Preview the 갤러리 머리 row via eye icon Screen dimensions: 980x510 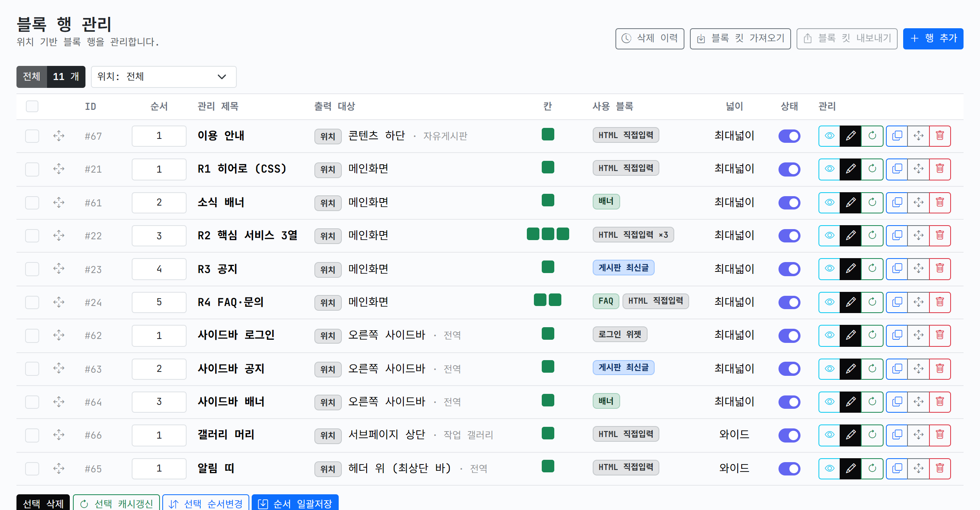pyautogui.click(x=829, y=435)
